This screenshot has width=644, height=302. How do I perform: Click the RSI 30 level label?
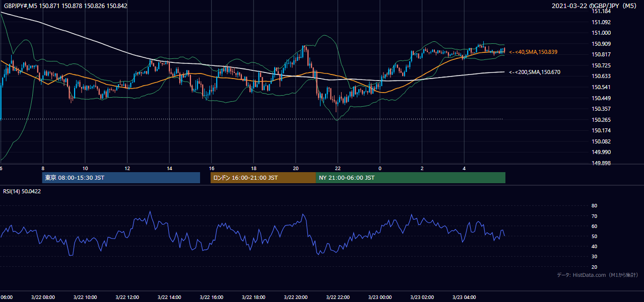[x=594, y=257]
